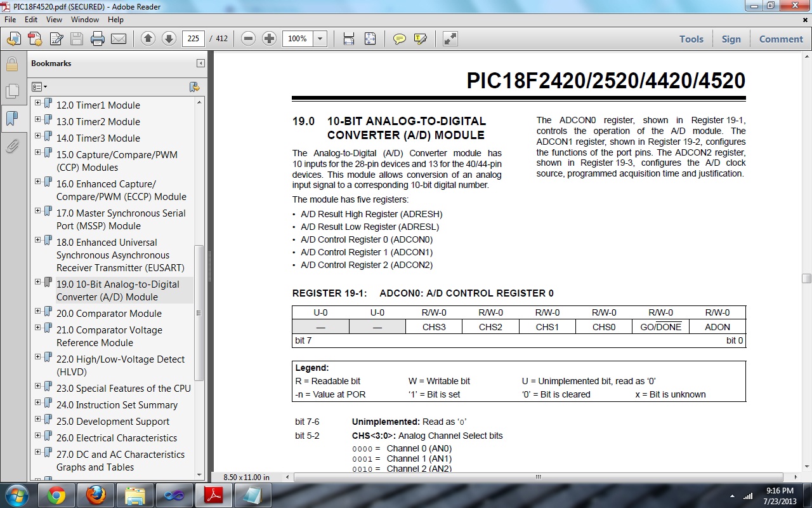
Task: Click the Fit Width scrolling icon
Action: [x=348, y=39]
